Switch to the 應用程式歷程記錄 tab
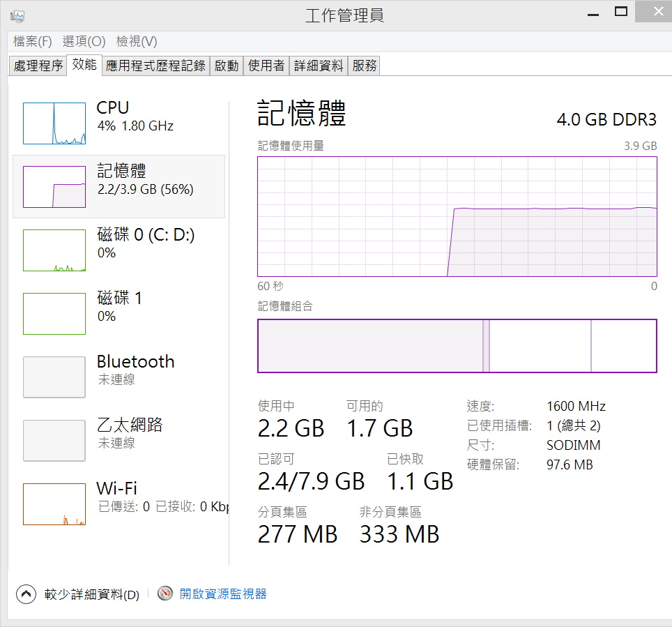Image resolution: width=672 pixels, height=627 pixels. tap(155, 66)
